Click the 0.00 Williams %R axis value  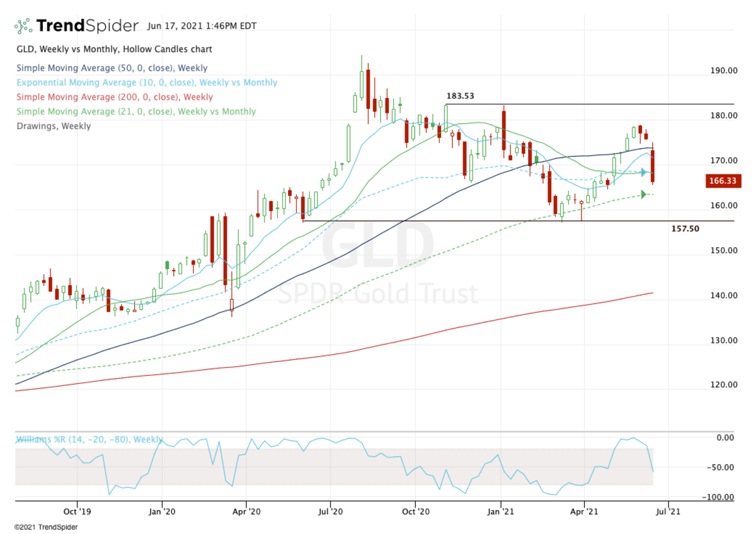tap(726, 438)
